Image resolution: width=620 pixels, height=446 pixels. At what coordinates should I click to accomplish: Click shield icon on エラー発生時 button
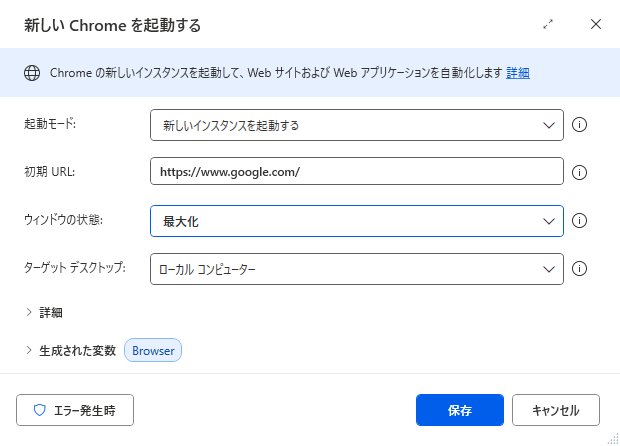pyautogui.click(x=40, y=410)
